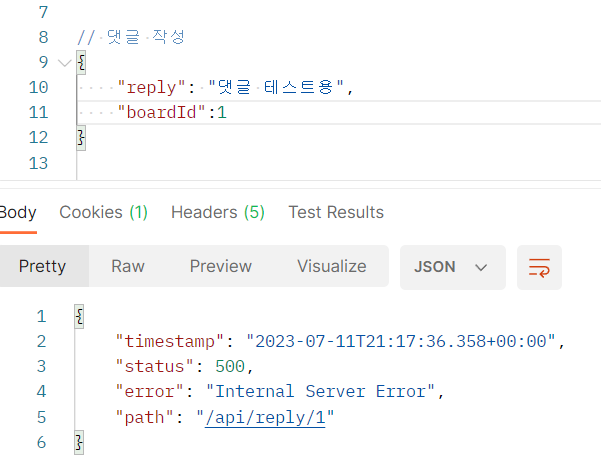Select the Pretty view mode
The height and width of the screenshot is (458, 601).
pyautogui.click(x=43, y=266)
